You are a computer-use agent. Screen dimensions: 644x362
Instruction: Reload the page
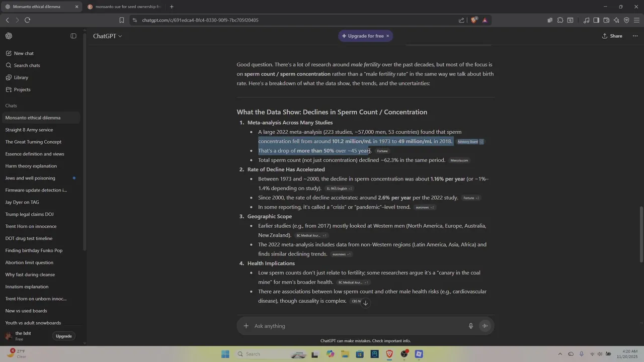click(x=27, y=20)
